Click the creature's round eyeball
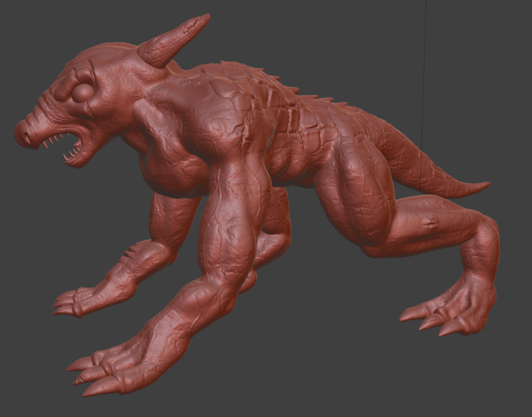Screen dimensions: 532x417 pyautogui.click(x=82, y=93)
